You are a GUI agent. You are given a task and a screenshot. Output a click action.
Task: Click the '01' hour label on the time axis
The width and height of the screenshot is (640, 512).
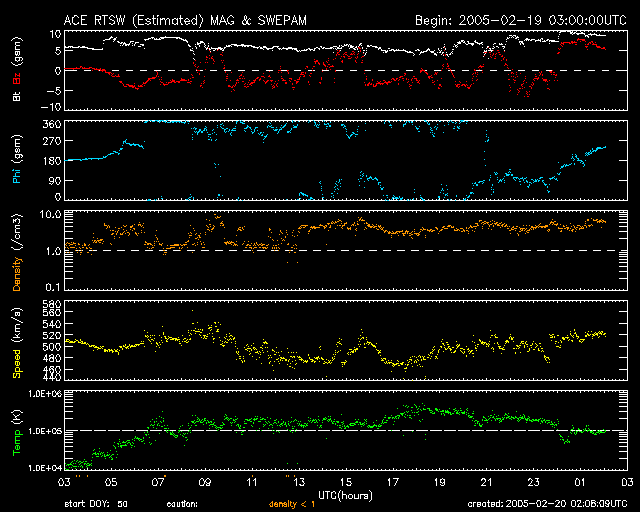[x=580, y=482]
